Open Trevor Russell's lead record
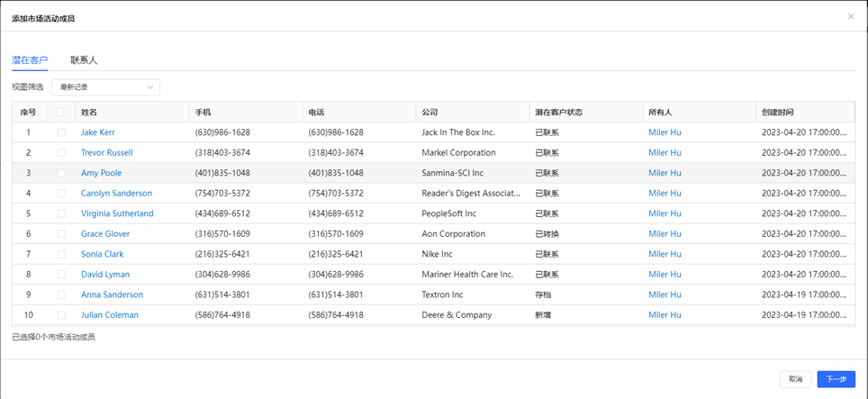This screenshot has width=868, height=399. pyautogui.click(x=106, y=153)
